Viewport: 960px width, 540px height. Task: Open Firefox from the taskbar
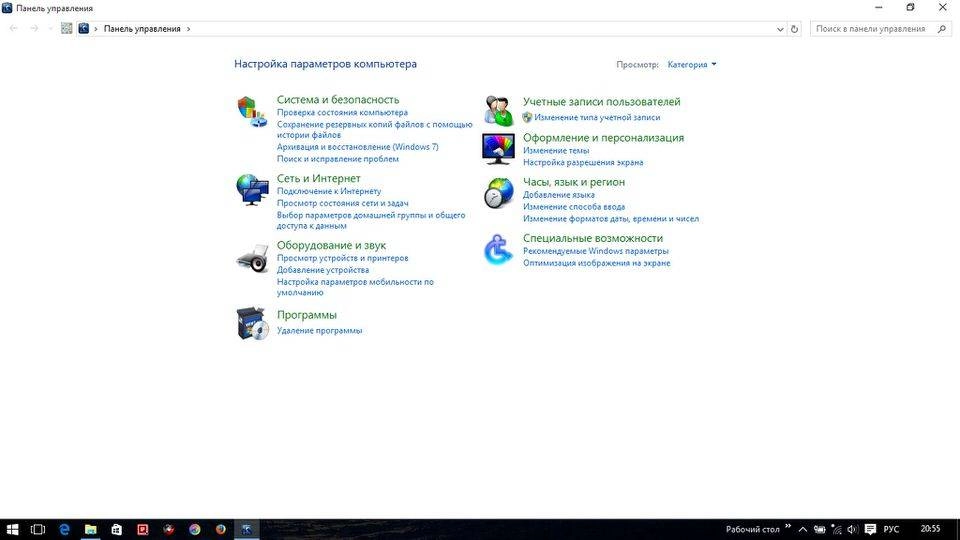pyautogui.click(x=220, y=530)
